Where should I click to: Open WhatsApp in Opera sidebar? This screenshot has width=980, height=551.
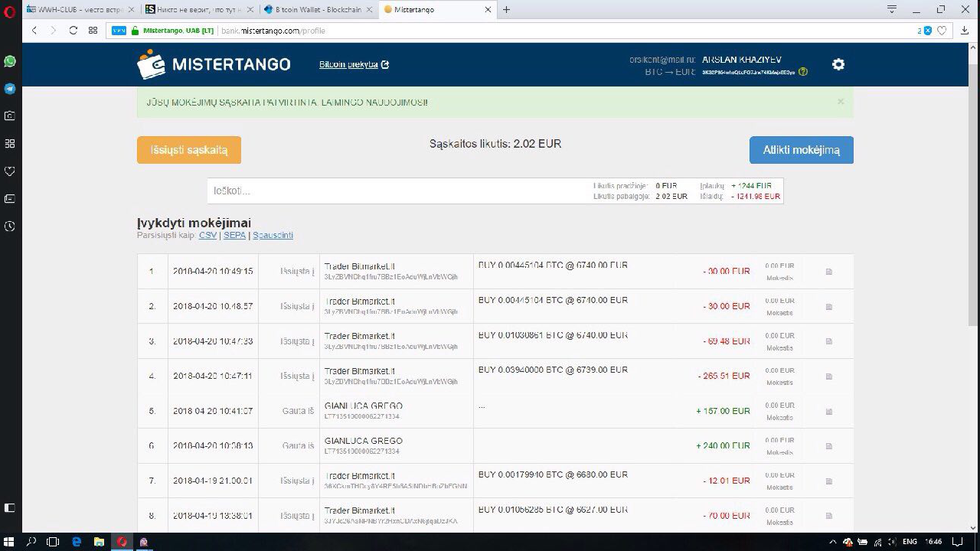[10, 61]
